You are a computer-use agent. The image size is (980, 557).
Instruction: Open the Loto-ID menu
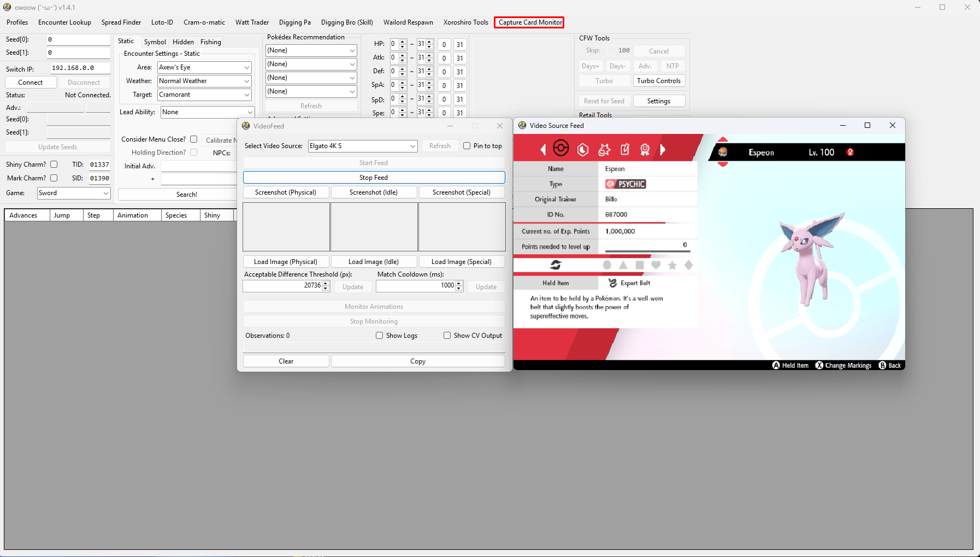click(x=162, y=22)
